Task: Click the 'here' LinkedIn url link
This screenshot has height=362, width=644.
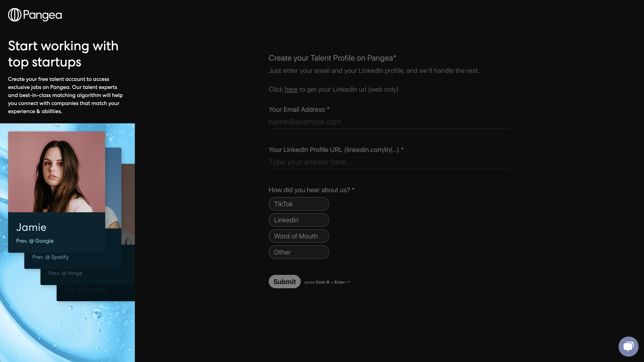Action: (291, 89)
